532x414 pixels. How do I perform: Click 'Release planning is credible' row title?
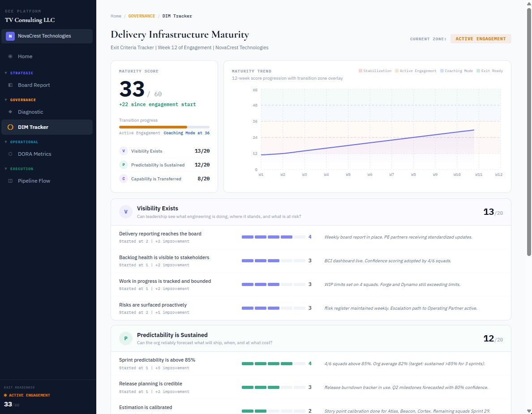tap(150, 384)
